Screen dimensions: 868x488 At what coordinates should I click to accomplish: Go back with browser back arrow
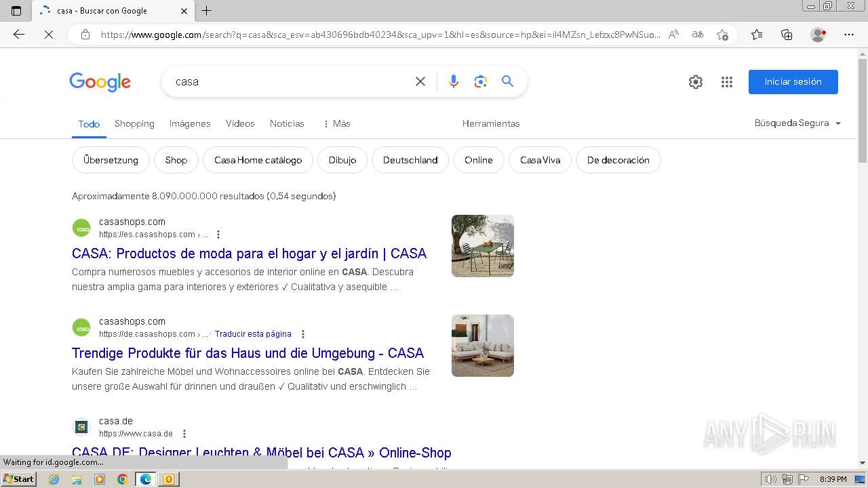(x=19, y=35)
